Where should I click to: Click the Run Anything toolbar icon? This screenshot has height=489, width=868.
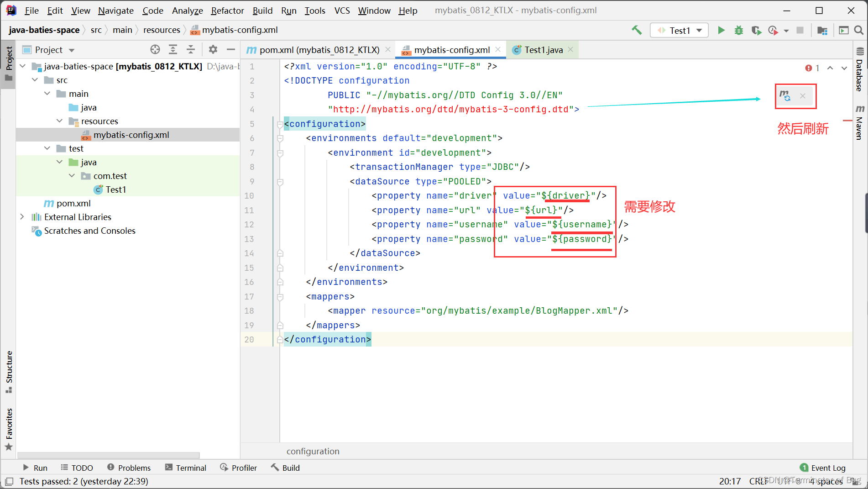(843, 30)
